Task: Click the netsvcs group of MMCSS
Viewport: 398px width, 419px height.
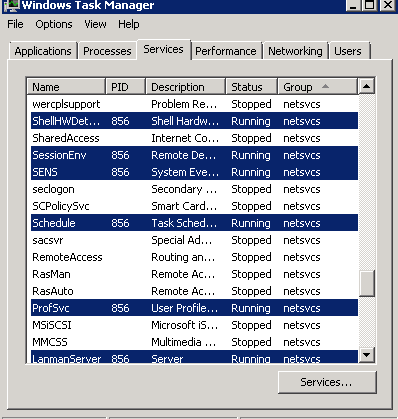Action: click(302, 342)
